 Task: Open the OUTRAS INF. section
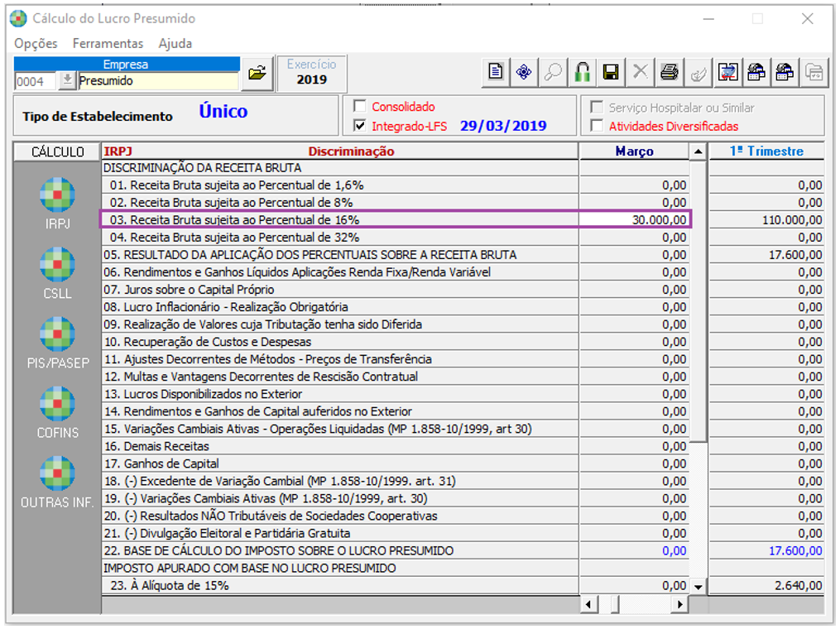coord(57,483)
